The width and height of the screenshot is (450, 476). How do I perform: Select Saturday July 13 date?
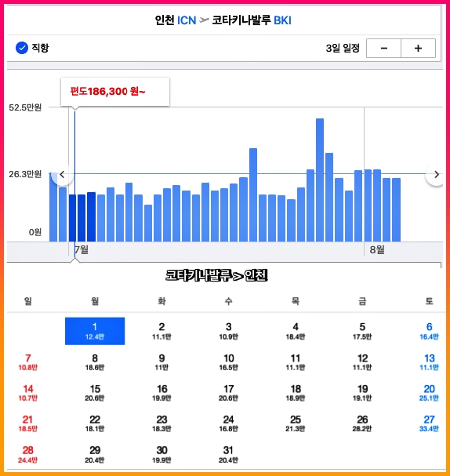(429, 362)
